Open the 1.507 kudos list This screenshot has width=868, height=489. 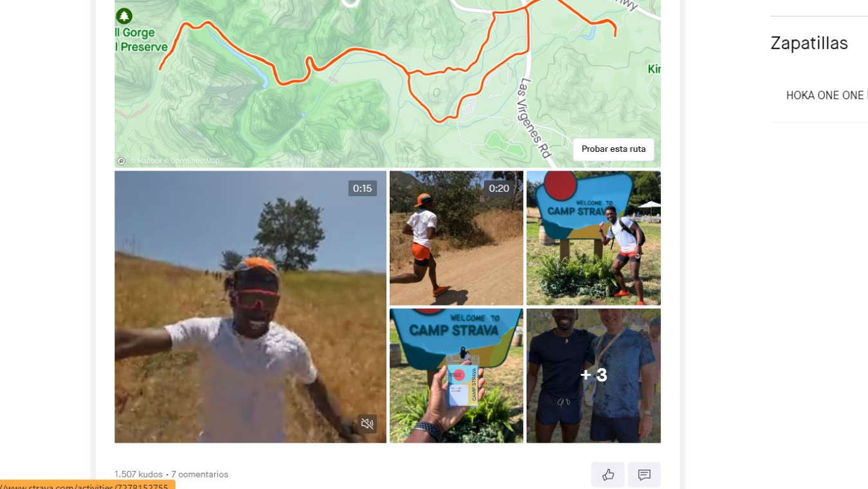(x=138, y=474)
